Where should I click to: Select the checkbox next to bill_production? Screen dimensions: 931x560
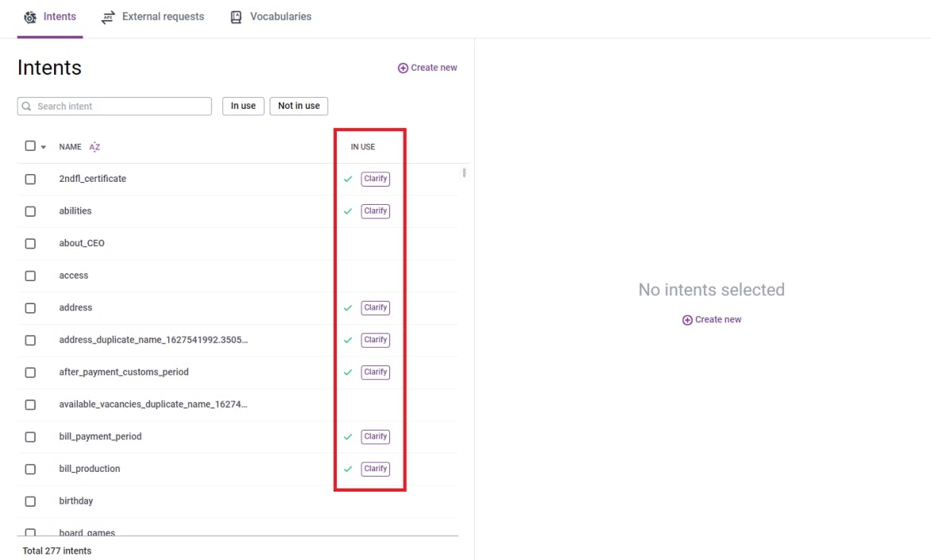pyautogui.click(x=30, y=469)
